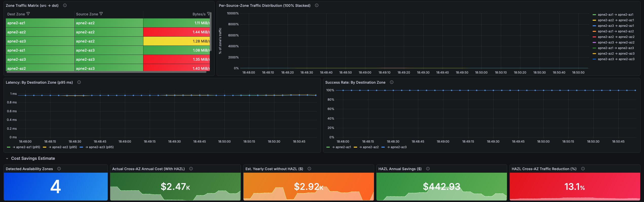This screenshot has width=644, height=202.
Task: Show info for Latency By Destination Zone panel
Action: 79,82
